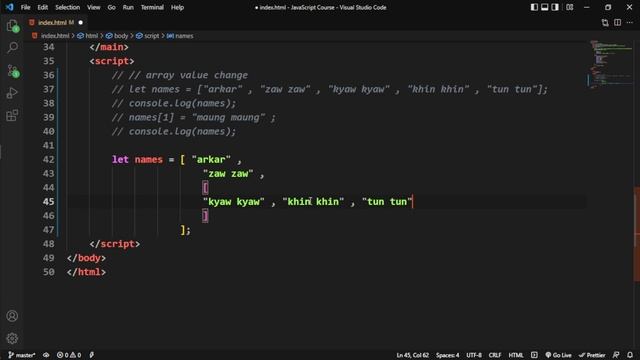Click the icon right of HTML in status bar
The height and width of the screenshot is (360, 640).
[534, 355]
